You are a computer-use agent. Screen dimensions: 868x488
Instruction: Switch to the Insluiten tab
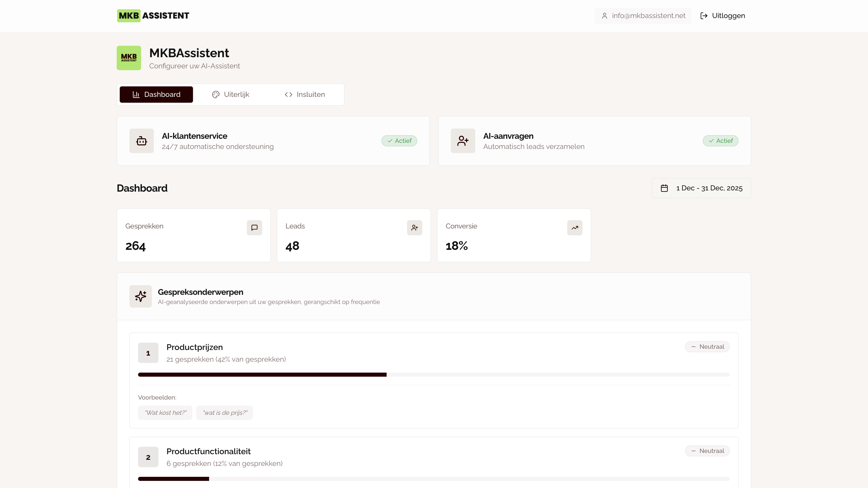pyautogui.click(x=305, y=95)
